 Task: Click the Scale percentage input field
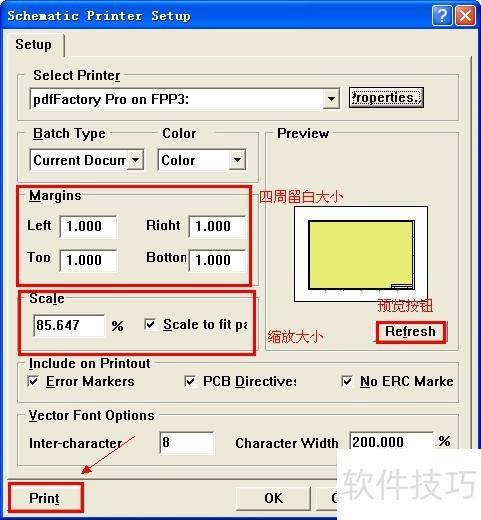pos(69,325)
